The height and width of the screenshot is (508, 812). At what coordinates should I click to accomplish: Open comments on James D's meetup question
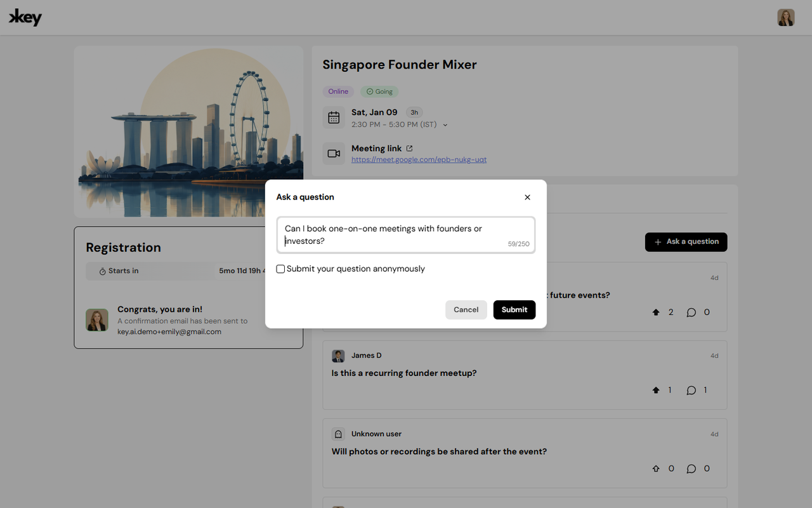pos(691,391)
